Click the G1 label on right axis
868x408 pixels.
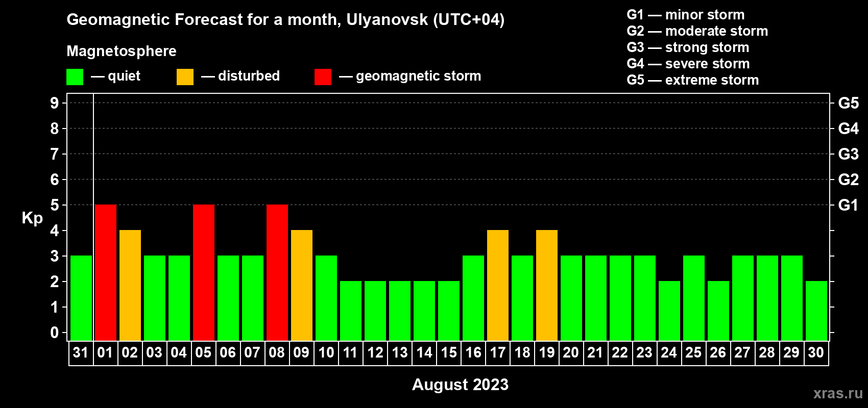click(x=848, y=205)
